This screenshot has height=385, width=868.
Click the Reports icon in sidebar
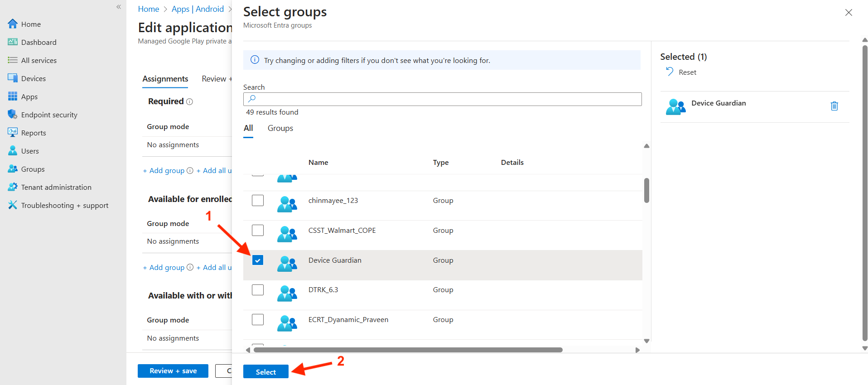tap(13, 133)
